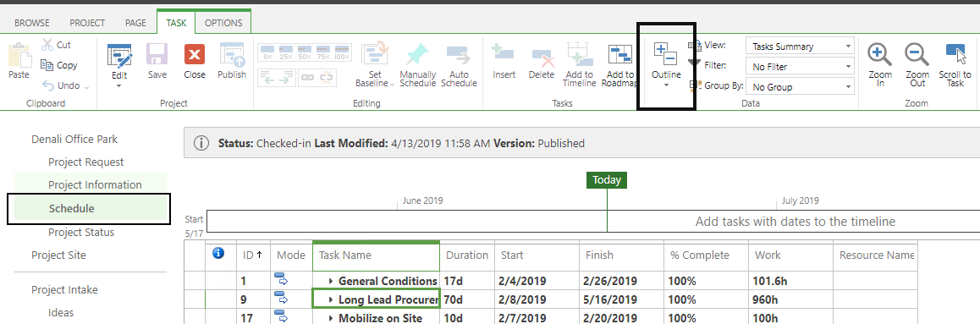The image size is (980, 324).
Task: Open the Undo history dropdown arrow
Action: (x=86, y=87)
